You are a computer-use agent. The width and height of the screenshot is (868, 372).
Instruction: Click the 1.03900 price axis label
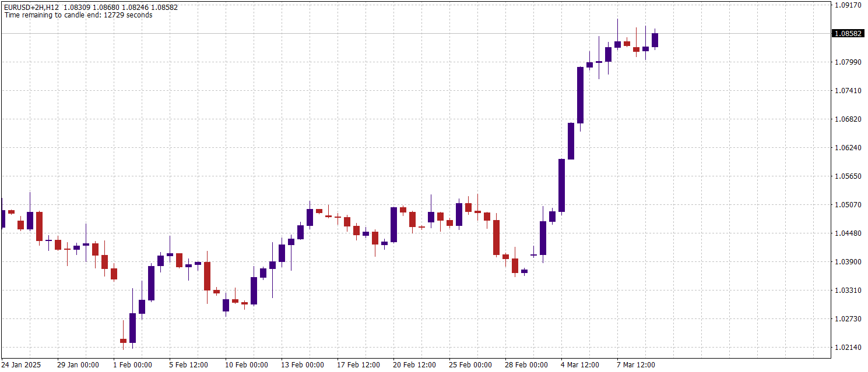(848, 262)
